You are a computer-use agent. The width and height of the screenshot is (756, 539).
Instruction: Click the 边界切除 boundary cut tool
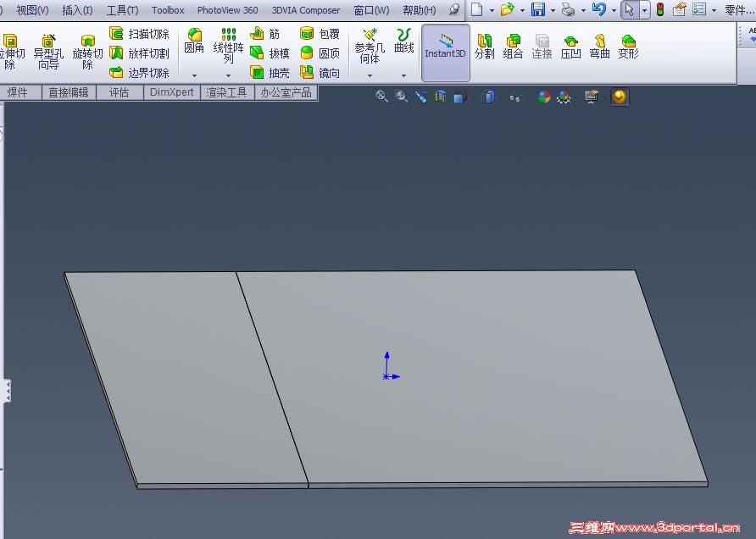click(140, 73)
